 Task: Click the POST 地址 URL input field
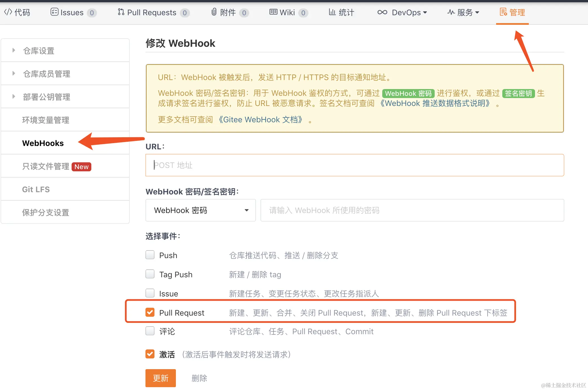(354, 165)
